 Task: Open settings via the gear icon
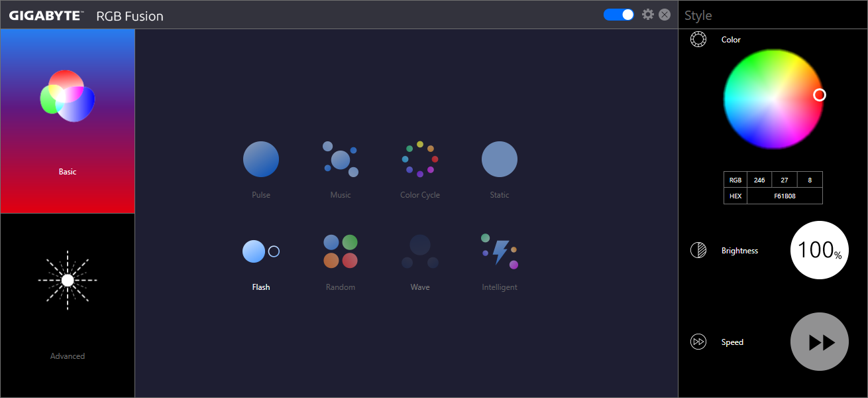point(648,15)
